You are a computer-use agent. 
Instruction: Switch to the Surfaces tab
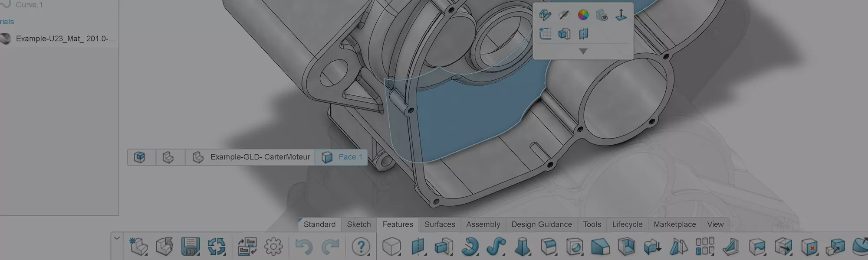(x=440, y=224)
